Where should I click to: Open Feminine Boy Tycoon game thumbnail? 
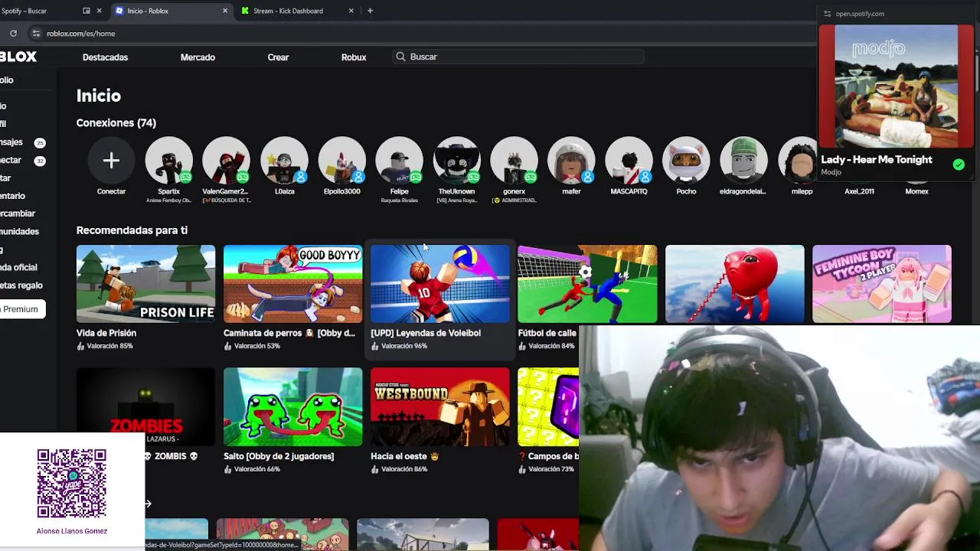tap(881, 284)
